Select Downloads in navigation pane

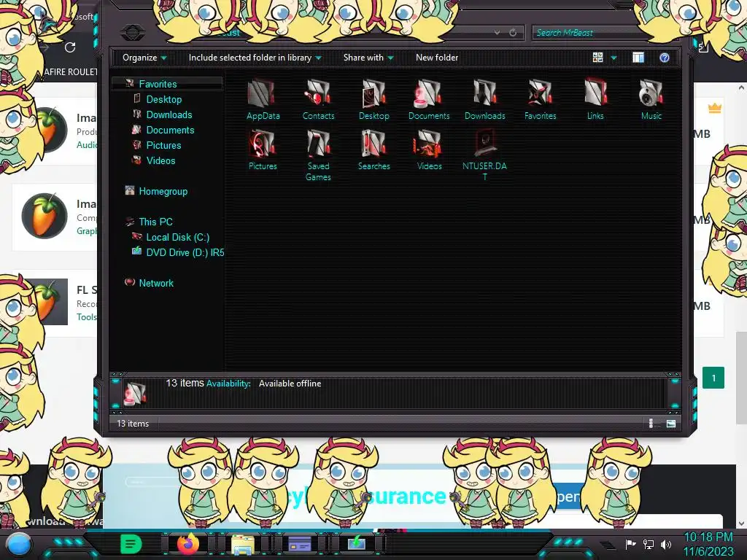click(169, 114)
